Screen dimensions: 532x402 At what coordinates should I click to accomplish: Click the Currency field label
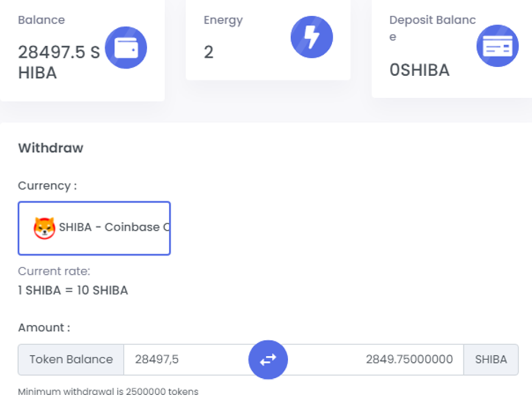47,186
